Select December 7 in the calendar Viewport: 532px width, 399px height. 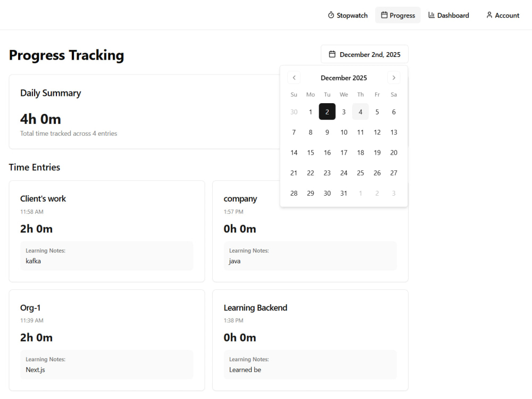294,132
